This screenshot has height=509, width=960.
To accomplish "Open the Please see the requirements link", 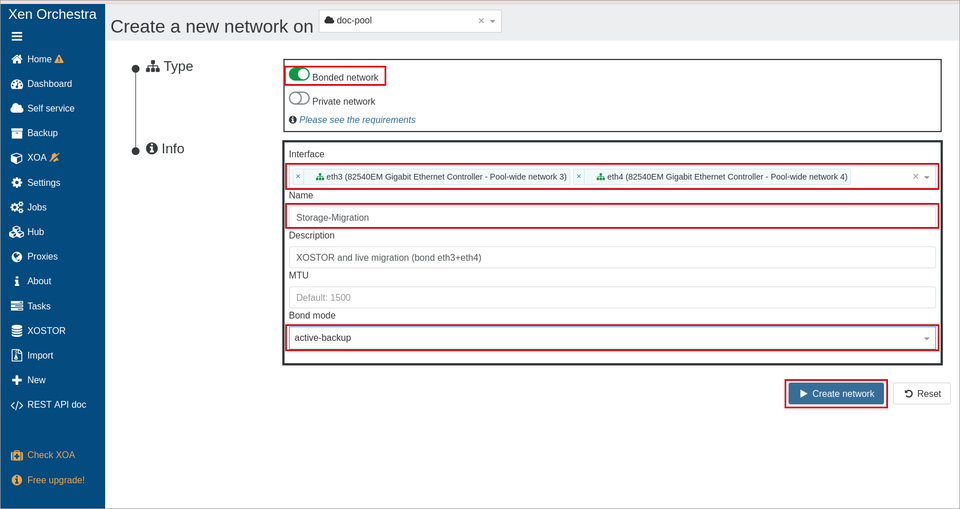I will [358, 120].
